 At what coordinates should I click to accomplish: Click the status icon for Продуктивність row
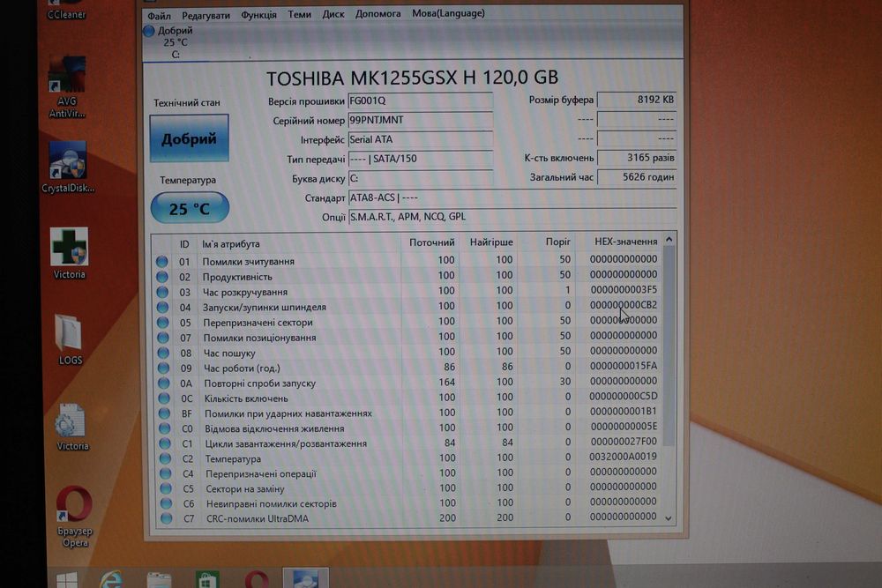pyautogui.click(x=162, y=277)
